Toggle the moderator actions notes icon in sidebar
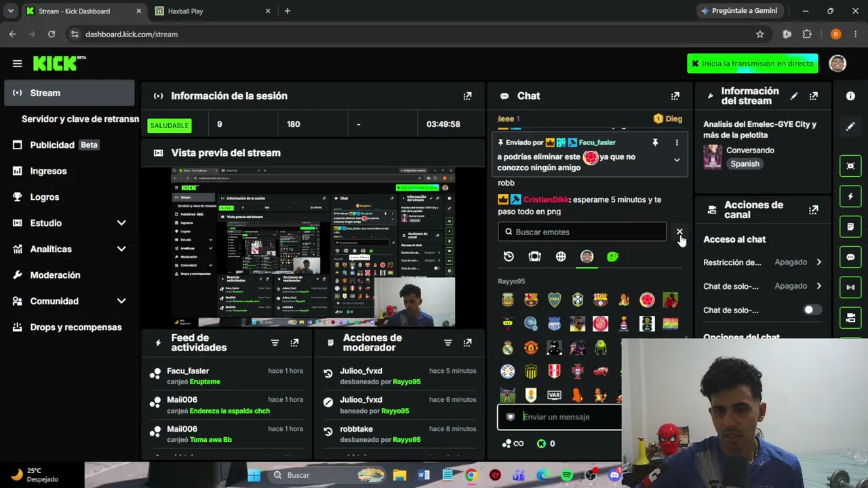Viewport: 868px width, 488px height. tap(850, 226)
